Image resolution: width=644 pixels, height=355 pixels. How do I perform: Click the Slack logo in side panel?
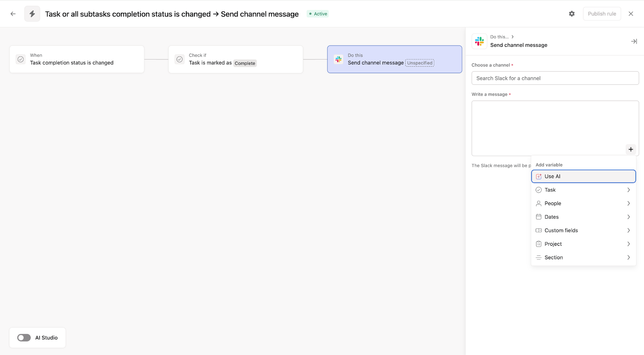click(479, 41)
